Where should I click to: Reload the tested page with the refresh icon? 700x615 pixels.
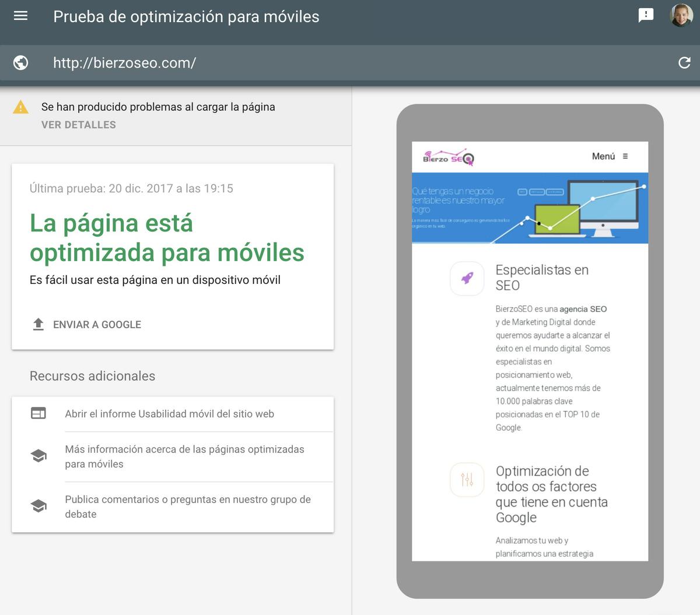pyautogui.click(x=684, y=62)
